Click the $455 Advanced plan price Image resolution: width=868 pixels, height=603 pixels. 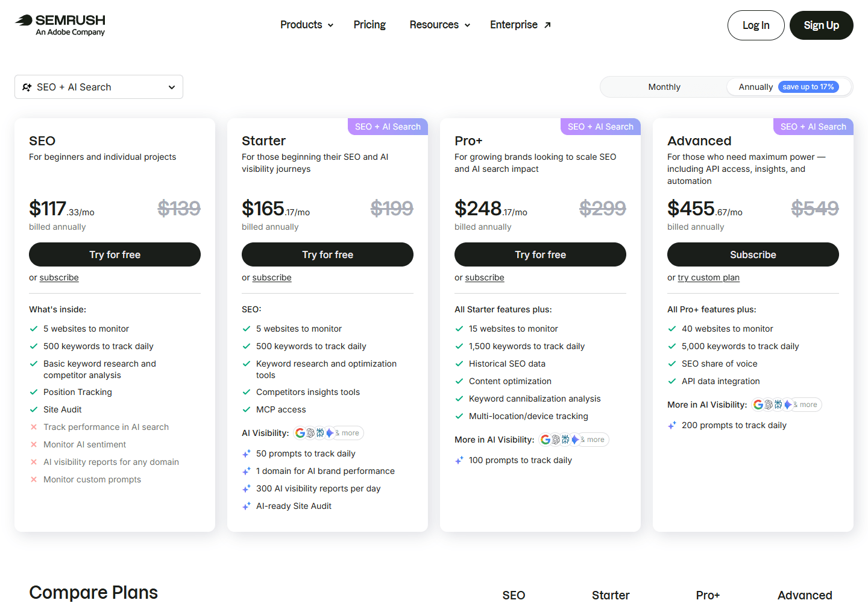coord(705,209)
